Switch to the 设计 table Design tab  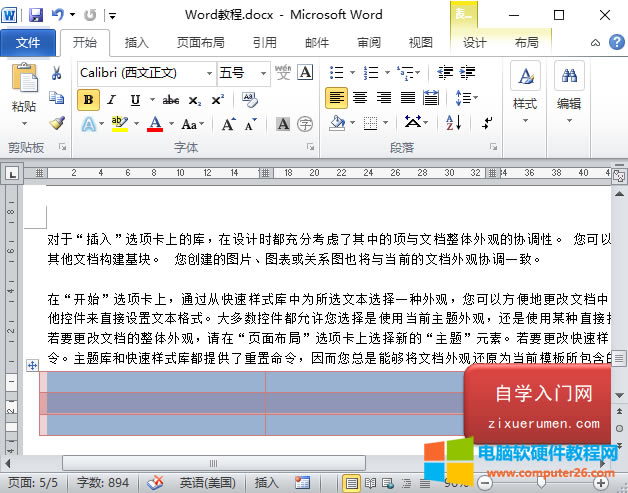tap(474, 42)
